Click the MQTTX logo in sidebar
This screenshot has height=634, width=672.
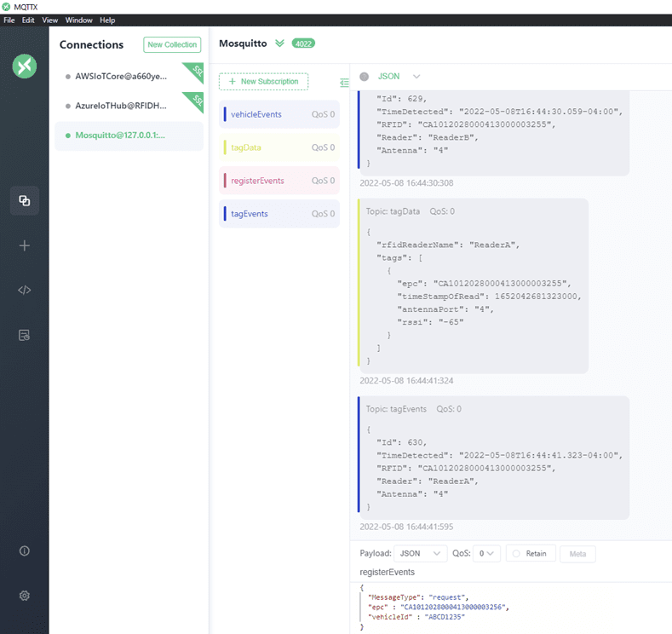[25, 66]
